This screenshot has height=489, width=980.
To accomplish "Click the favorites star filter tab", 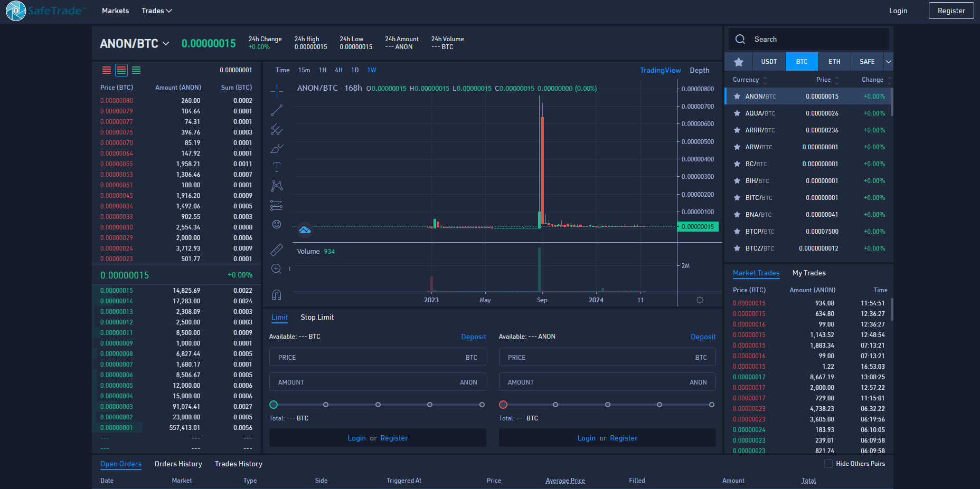I will tap(739, 62).
